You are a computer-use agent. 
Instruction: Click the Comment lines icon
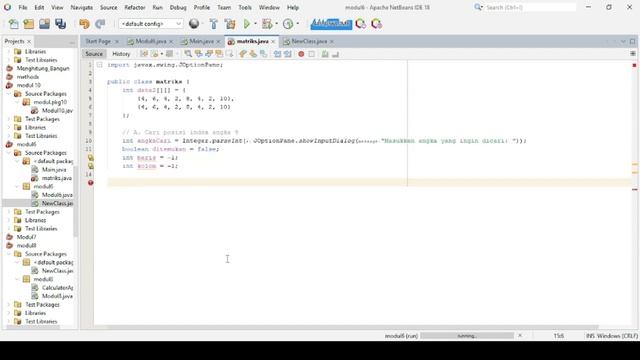[325, 54]
